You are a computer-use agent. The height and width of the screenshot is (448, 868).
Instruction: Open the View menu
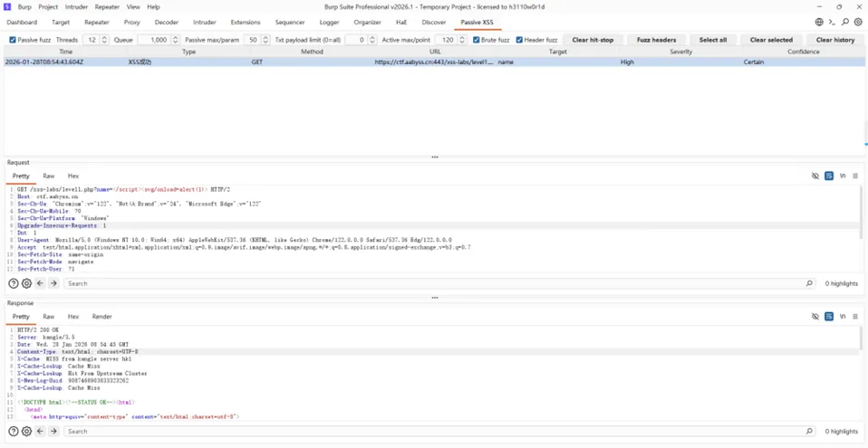[133, 7]
